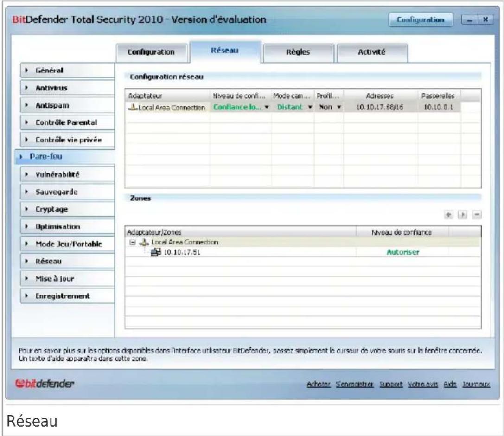504x436 pixels.
Task: Close the BitDefender window
Action: coord(485,20)
